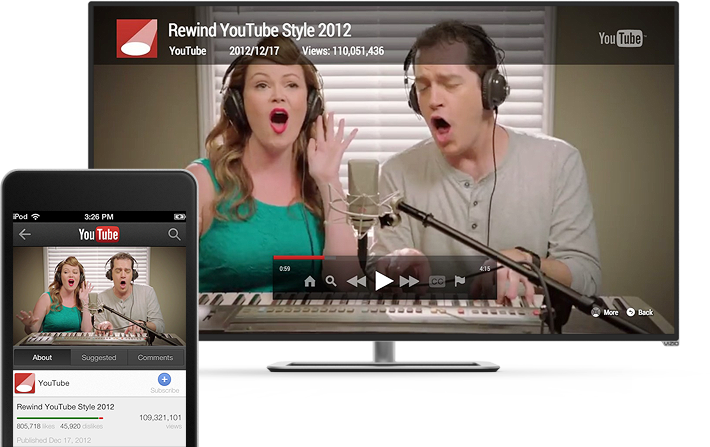Tap the YouTube logo in phone header
Screen dimensions: 710x447
click(98, 234)
